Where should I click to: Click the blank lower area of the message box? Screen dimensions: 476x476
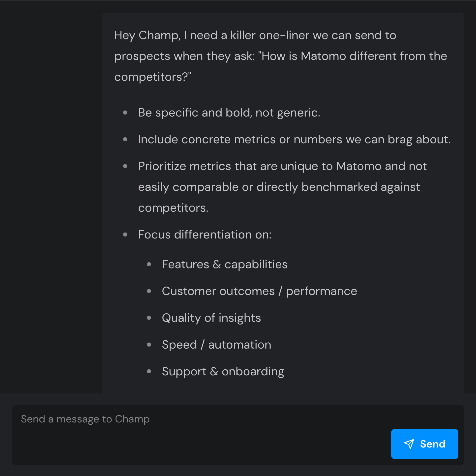point(198,449)
